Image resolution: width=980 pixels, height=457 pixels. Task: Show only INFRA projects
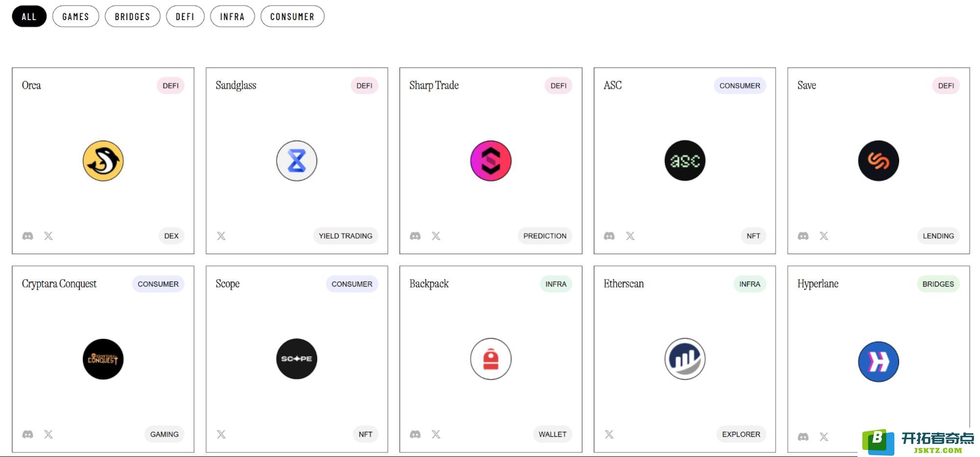click(232, 16)
